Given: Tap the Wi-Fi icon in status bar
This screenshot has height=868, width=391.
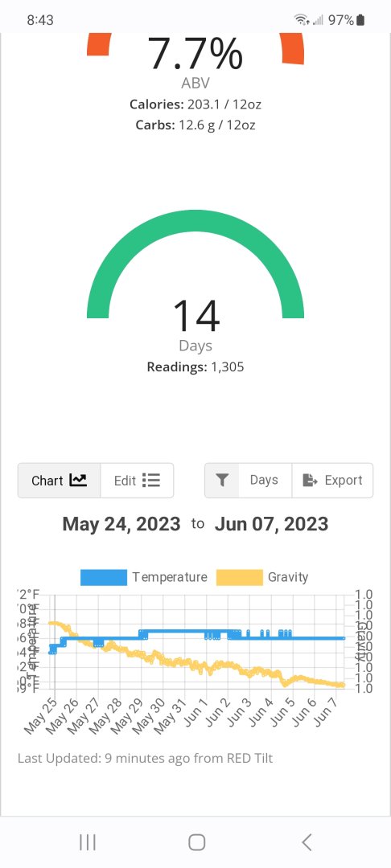Looking at the screenshot, I should coord(302,20).
